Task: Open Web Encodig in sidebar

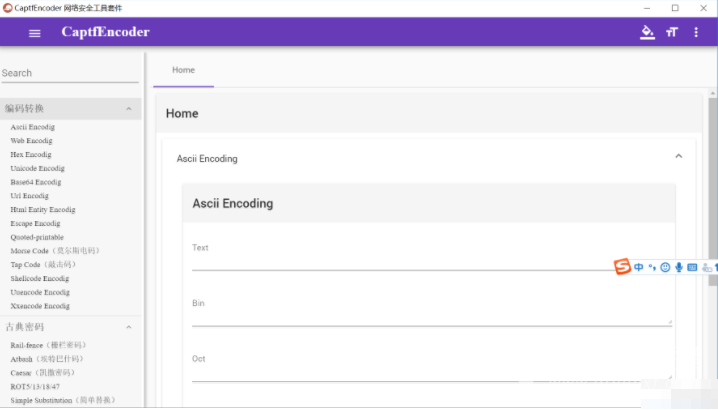Action: point(31,141)
